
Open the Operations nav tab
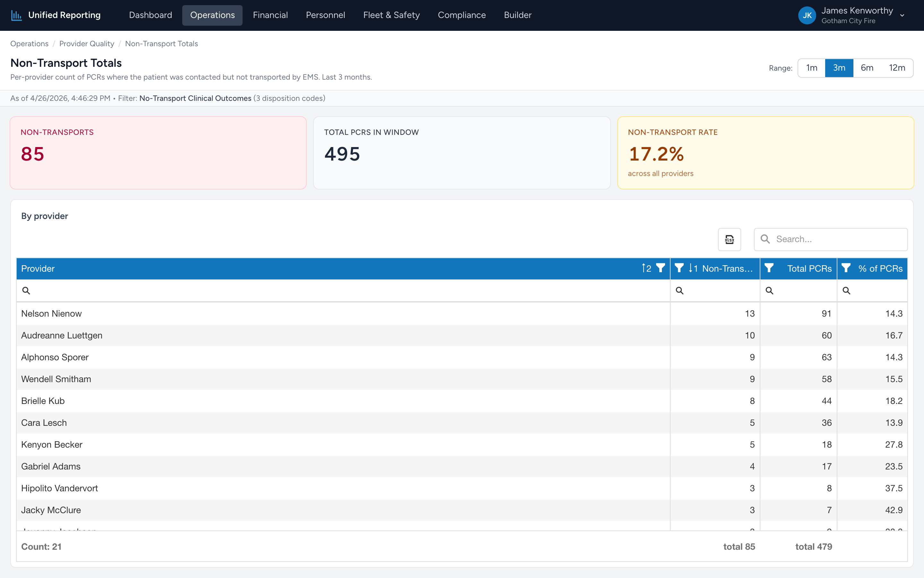click(x=212, y=15)
